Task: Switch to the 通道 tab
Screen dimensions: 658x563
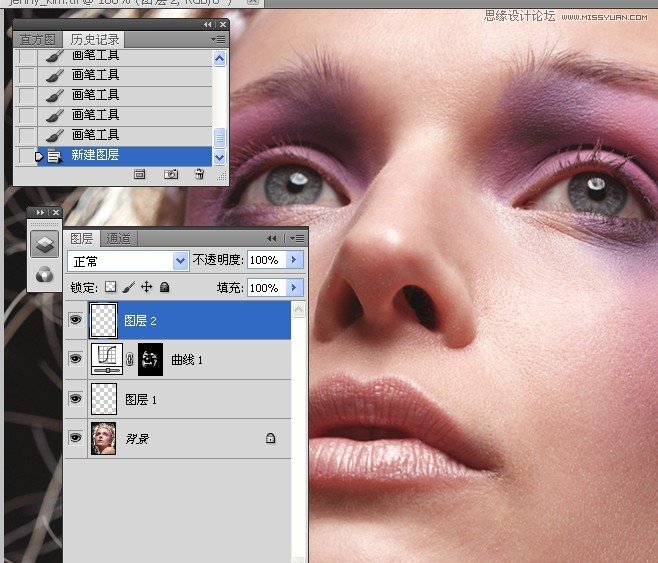Action: [118, 239]
